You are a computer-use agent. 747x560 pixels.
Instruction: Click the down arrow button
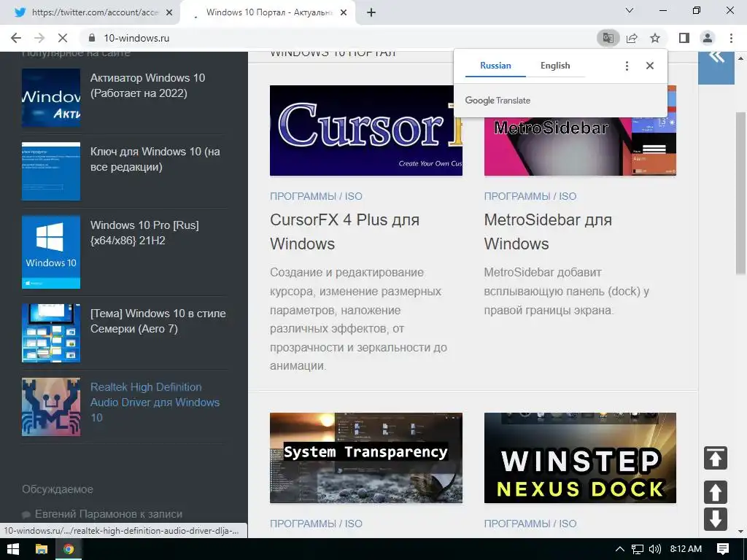click(x=716, y=519)
